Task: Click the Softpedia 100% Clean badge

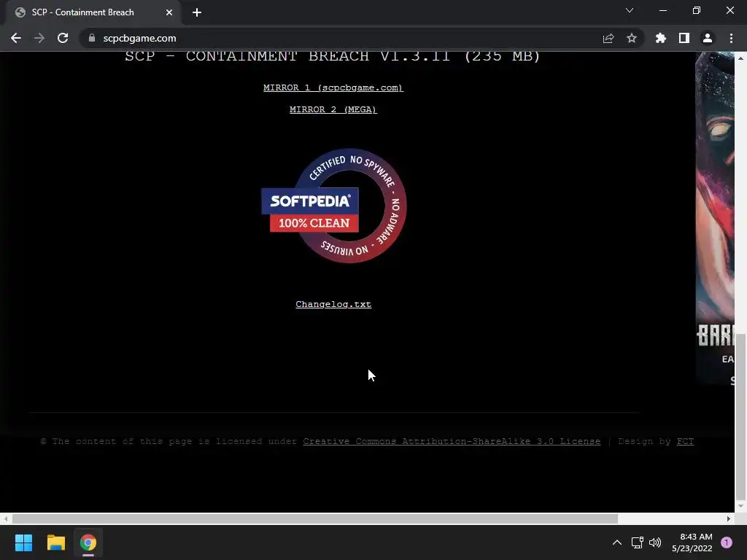Action: [334, 205]
